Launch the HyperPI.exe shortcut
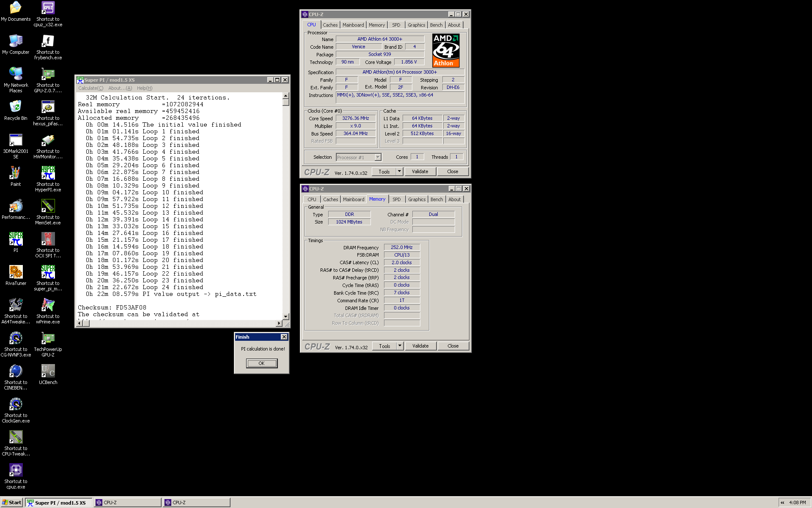The height and width of the screenshot is (508, 812). 48,179
